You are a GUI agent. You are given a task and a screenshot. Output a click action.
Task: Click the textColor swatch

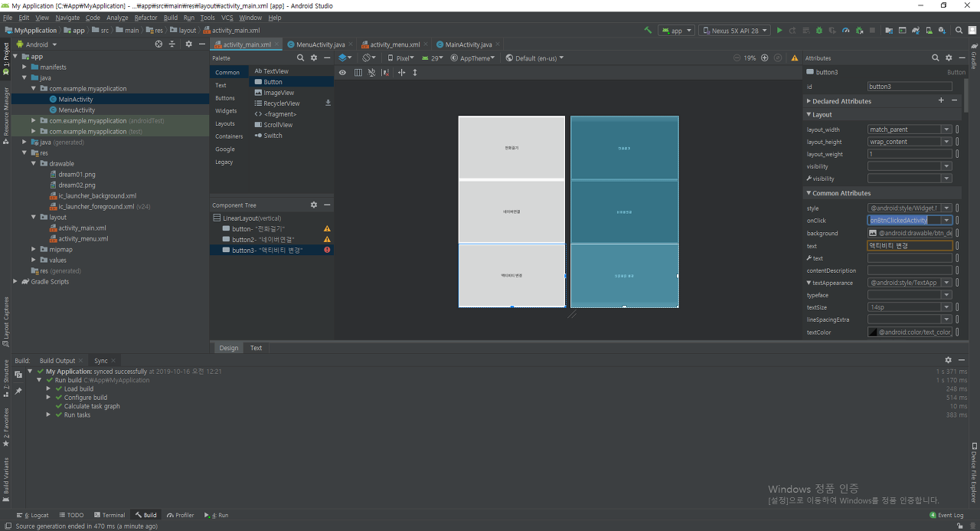[872, 332]
